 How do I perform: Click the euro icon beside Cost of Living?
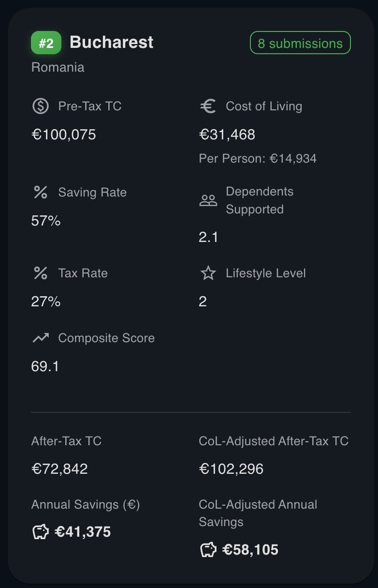click(x=208, y=106)
